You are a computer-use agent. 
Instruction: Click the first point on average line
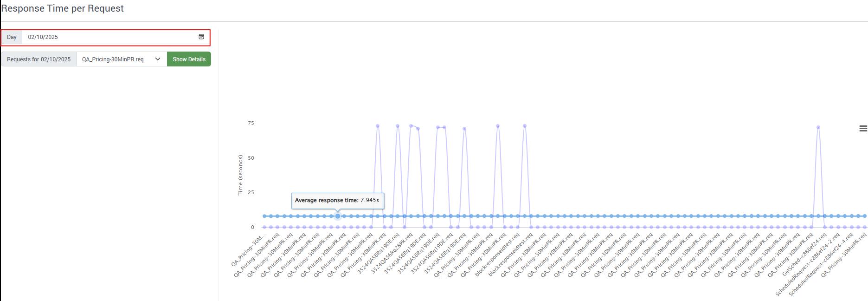(x=264, y=216)
